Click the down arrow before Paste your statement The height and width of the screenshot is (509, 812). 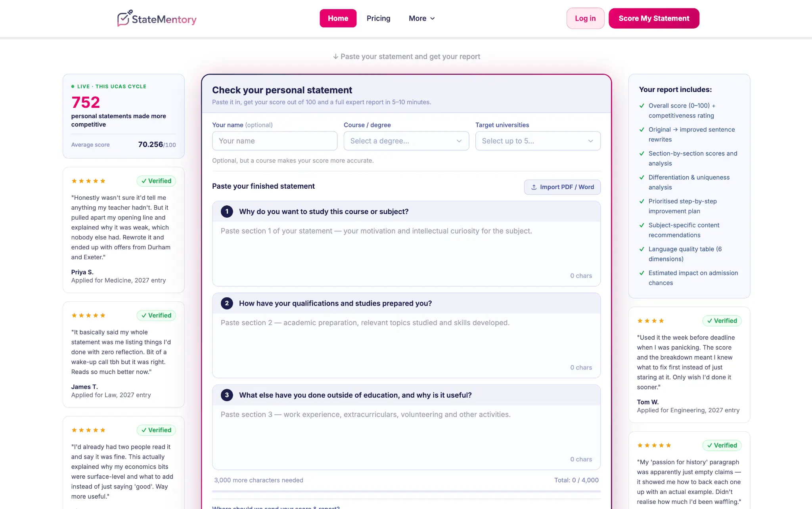[x=335, y=57]
